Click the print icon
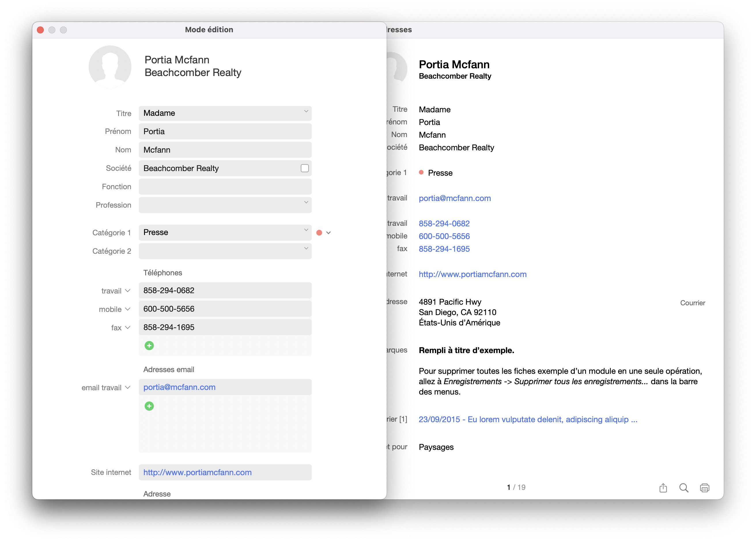This screenshot has height=542, width=756. click(x=704, y=488)
